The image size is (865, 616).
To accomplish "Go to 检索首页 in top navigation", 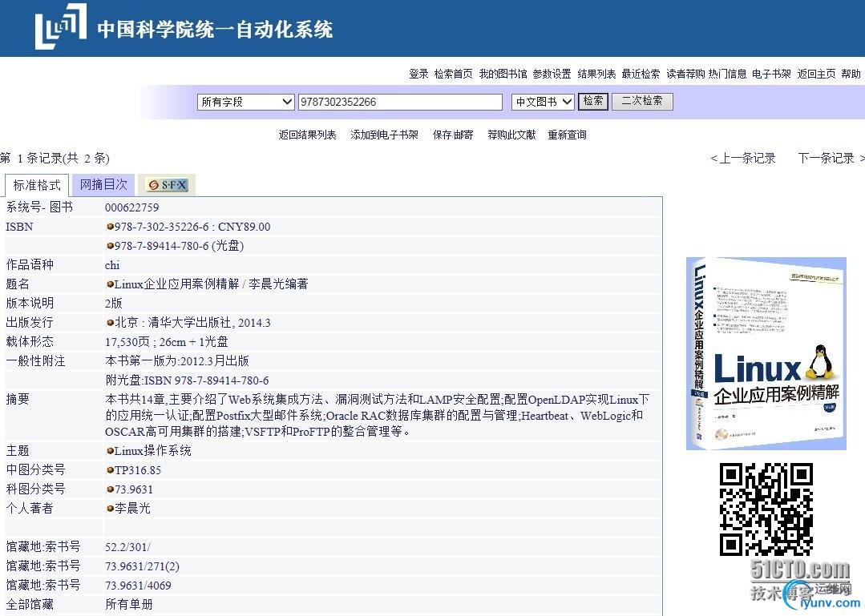I will (x=454, y=74).
